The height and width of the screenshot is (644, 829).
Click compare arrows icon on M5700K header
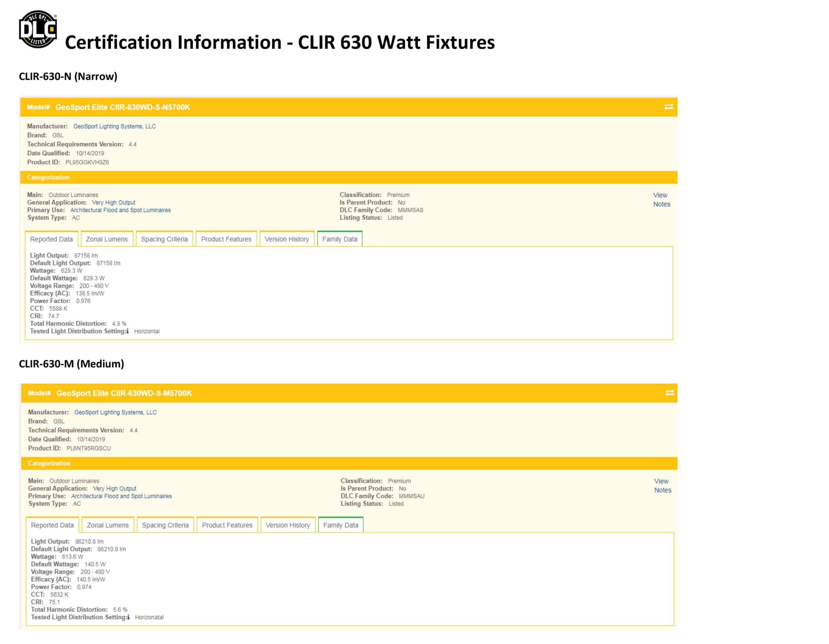[670, 393]
